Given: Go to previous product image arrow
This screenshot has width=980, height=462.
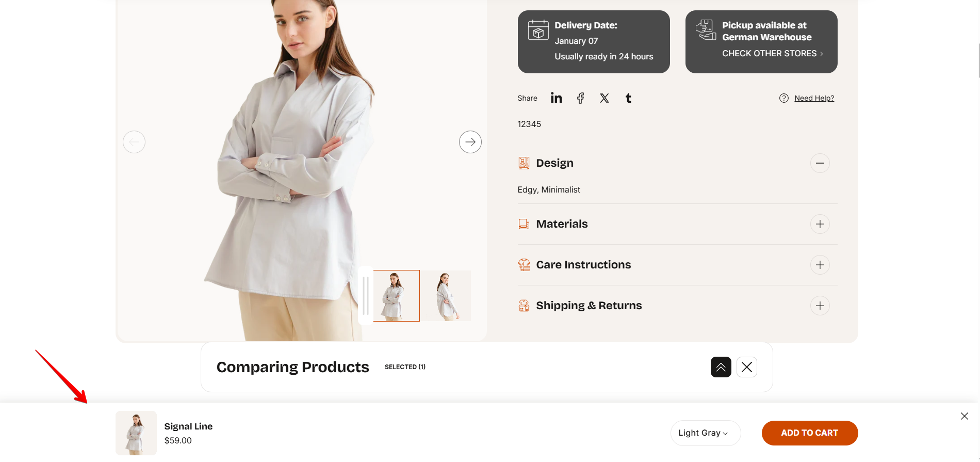Looking at the screenshot, I should coord(134,142).
